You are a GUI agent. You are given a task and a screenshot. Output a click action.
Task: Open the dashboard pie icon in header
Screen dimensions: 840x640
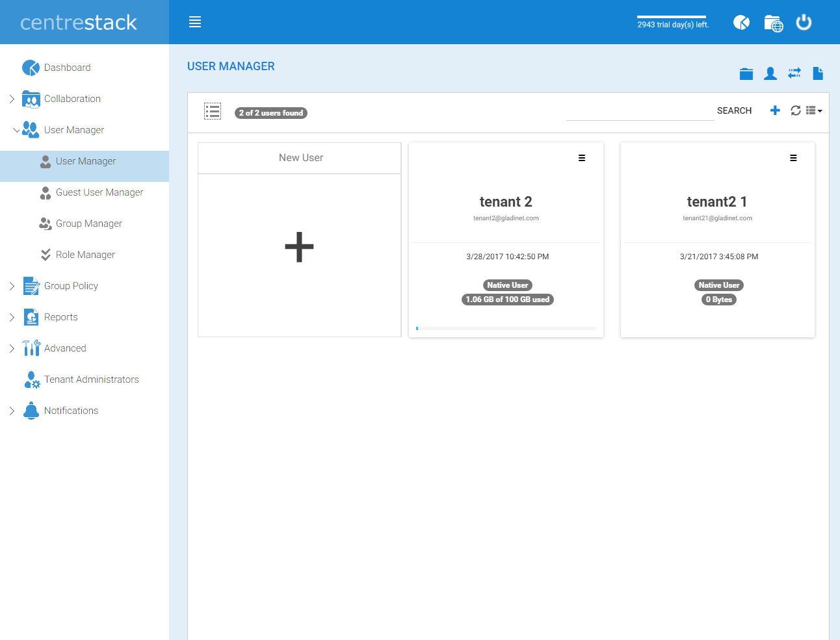point(741,23)
